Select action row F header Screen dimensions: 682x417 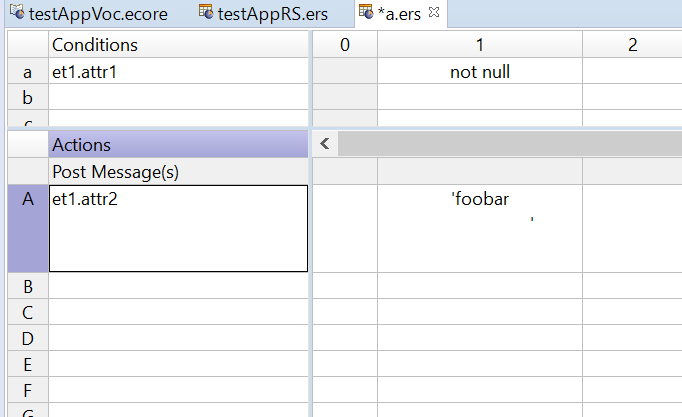point(28,390)
